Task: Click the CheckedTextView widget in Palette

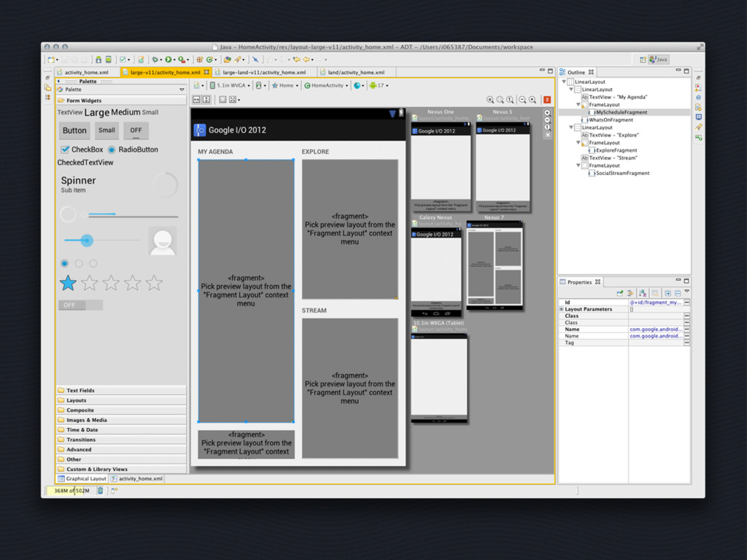Action: (85, 163)
